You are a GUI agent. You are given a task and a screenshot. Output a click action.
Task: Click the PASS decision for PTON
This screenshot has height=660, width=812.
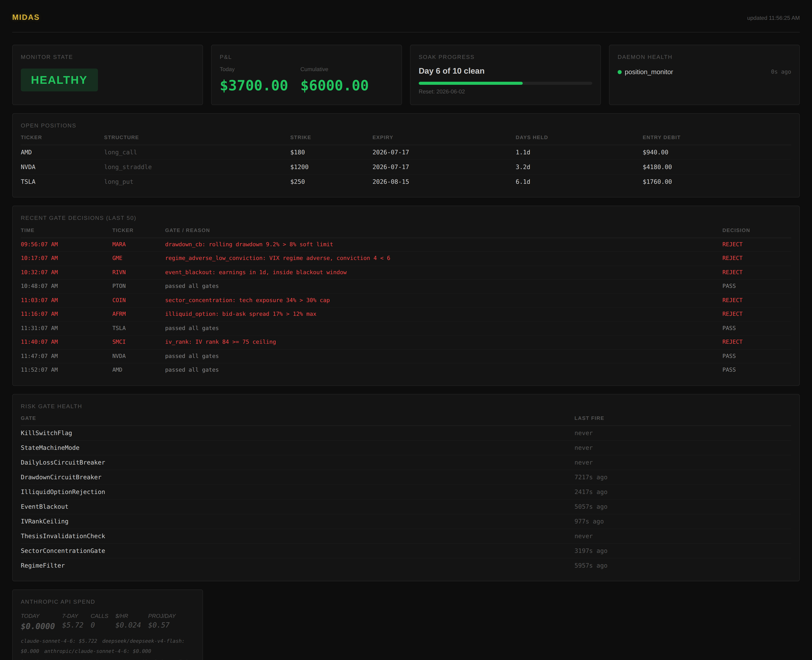pyautogui.click(x=729, y=286)
